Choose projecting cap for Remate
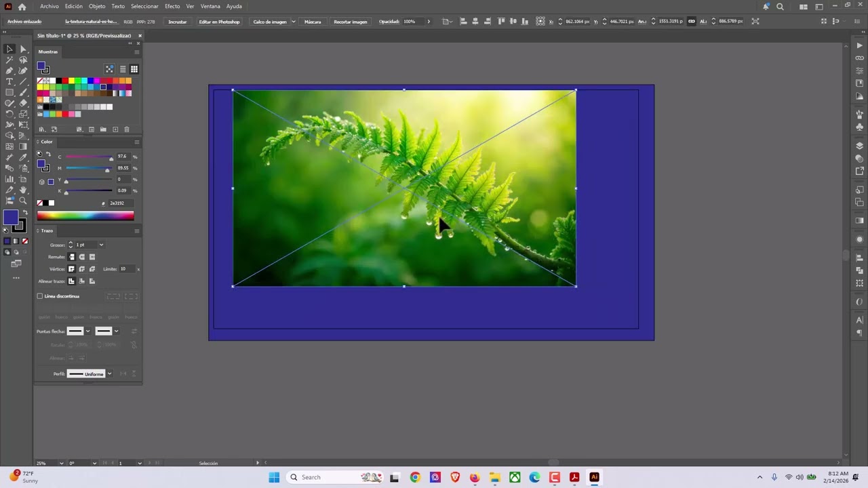The image size is (868, 488). point(92,257)
